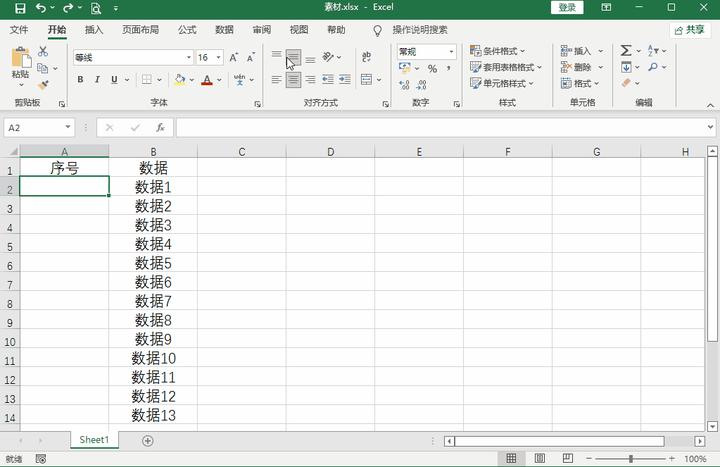720x467 pixels.
Task: Click the Sort and Filter icon
Action: 652,51
